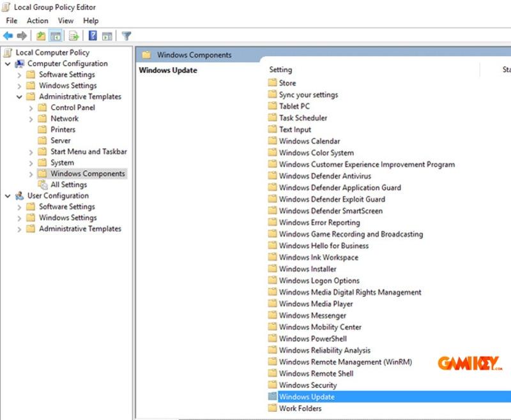Expand User Configuration's Administrative Templates node
Image resolution: width=511 pixels, height=420 pixels.
(x=19, y=229)
